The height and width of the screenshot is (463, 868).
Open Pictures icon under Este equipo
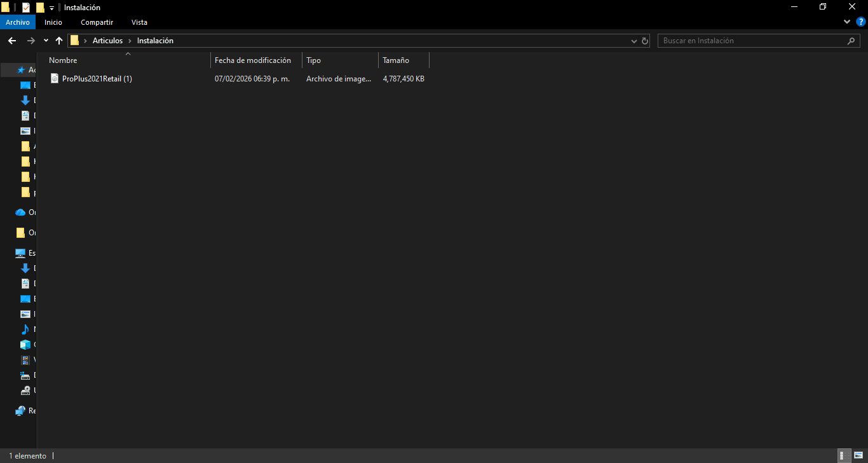tap(25, 314)
